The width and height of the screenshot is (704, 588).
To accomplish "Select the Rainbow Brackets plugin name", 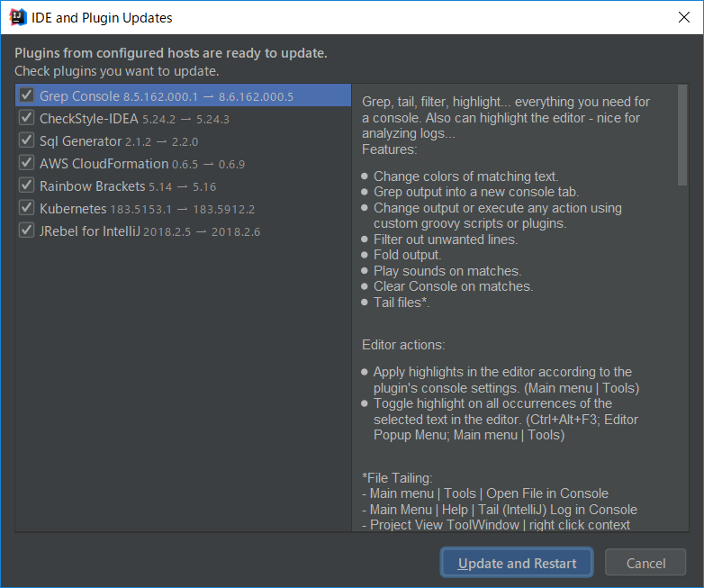I will [x=92, y=186].
